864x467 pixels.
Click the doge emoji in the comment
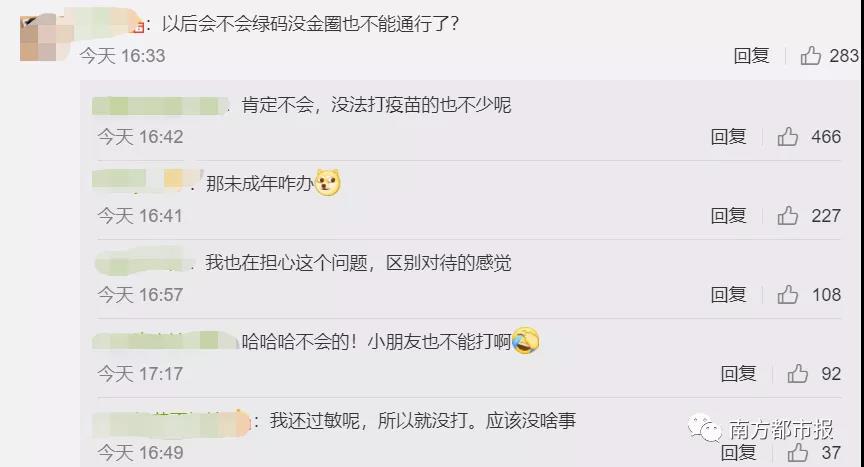327,183
